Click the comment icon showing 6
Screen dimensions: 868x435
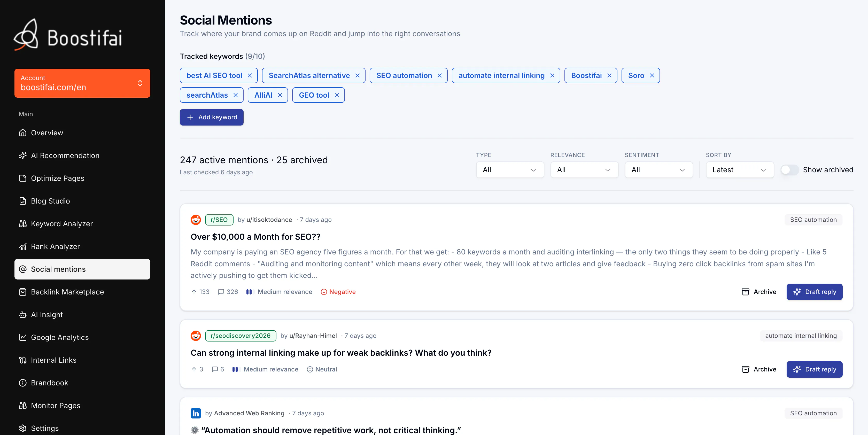(x=215, y=369)
